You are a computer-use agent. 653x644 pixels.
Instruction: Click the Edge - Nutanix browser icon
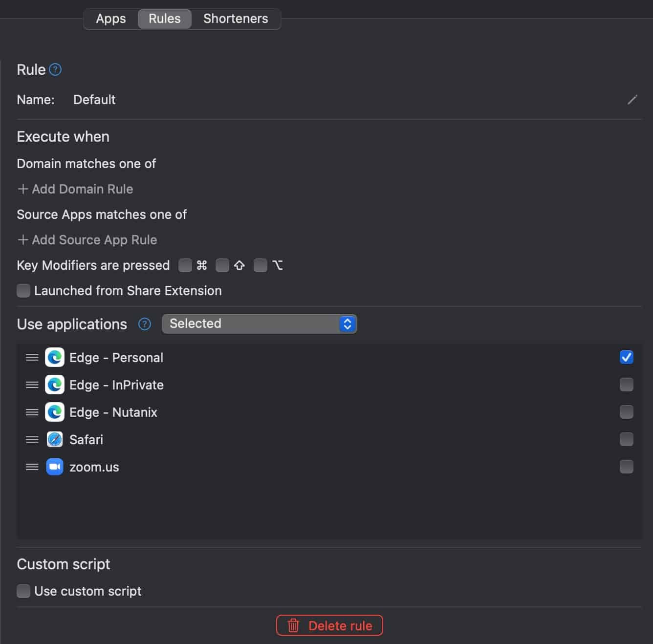click(x=55, y=412)
